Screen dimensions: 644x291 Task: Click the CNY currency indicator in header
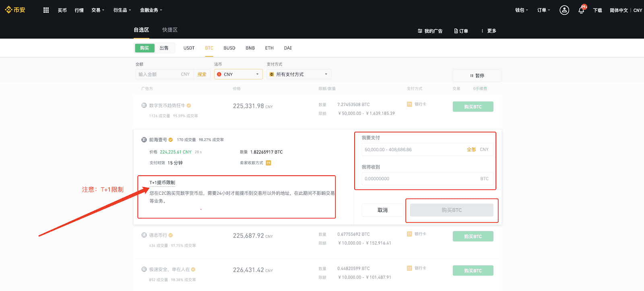coord(638,10)
